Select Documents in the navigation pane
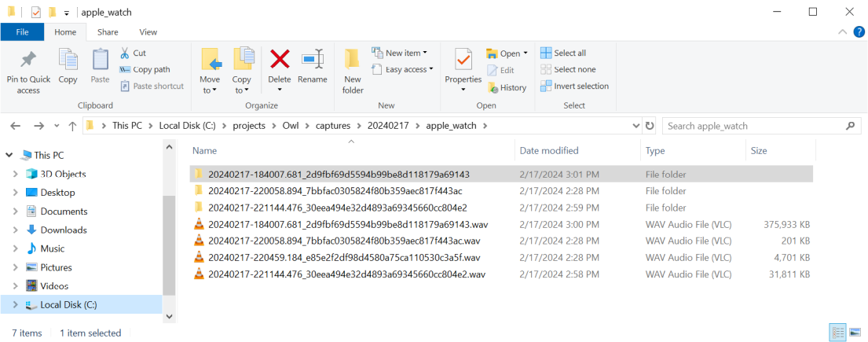Screen dimensions: 868x342 (x=64, y=211)
